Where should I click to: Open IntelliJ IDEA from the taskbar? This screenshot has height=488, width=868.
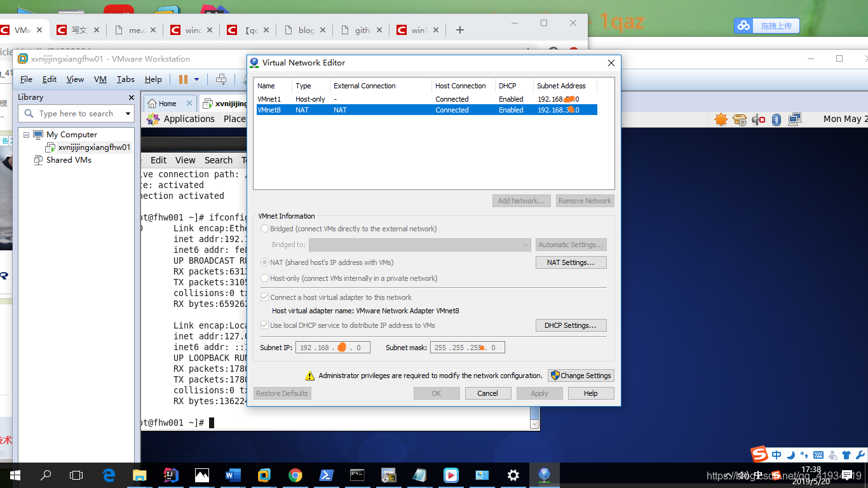click(171, 475)
